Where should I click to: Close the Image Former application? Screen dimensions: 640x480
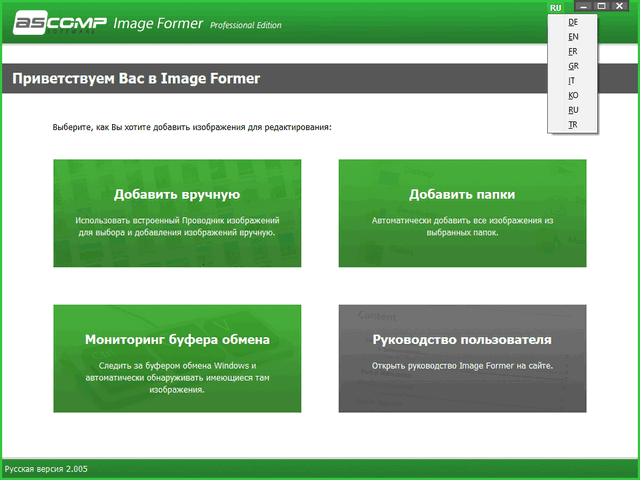pos(620,7)
